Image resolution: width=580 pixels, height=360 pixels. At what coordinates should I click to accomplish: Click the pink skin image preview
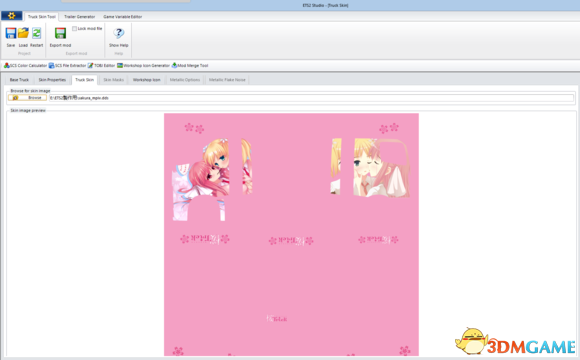[x=291, y=235]
